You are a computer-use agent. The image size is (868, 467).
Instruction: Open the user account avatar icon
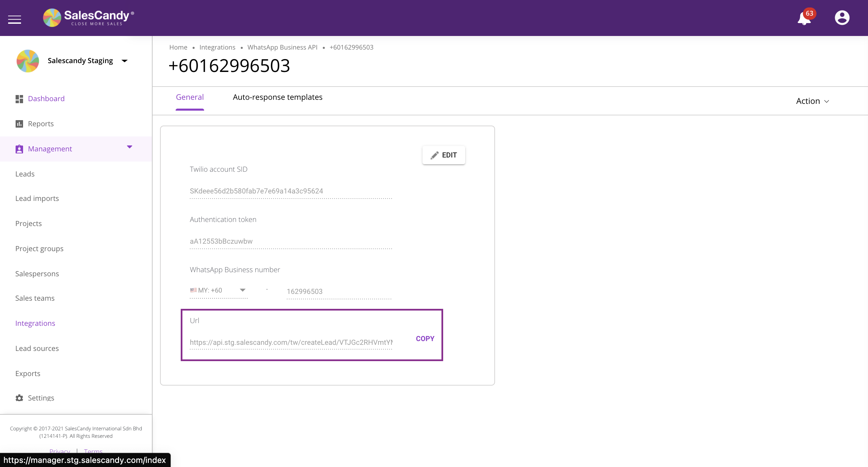pyautogui.click(x=842, y=18)
